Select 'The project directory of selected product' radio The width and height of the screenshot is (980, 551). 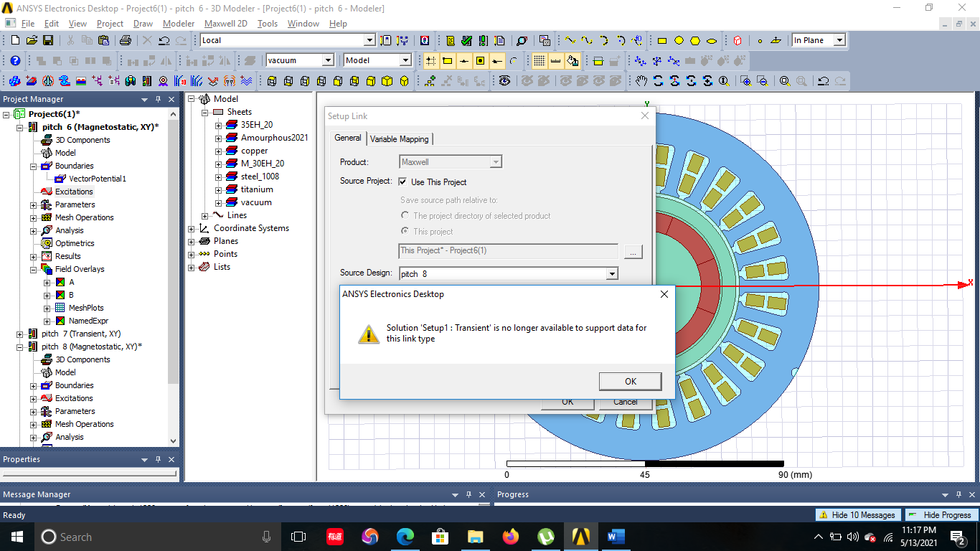405,215
